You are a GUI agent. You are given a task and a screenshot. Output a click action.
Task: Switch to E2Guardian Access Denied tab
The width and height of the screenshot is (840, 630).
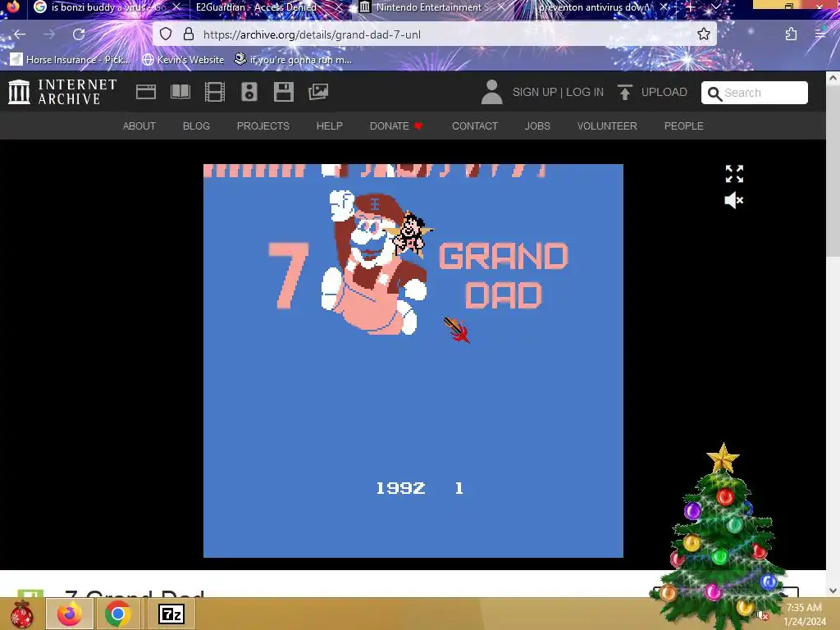point(256,7)
